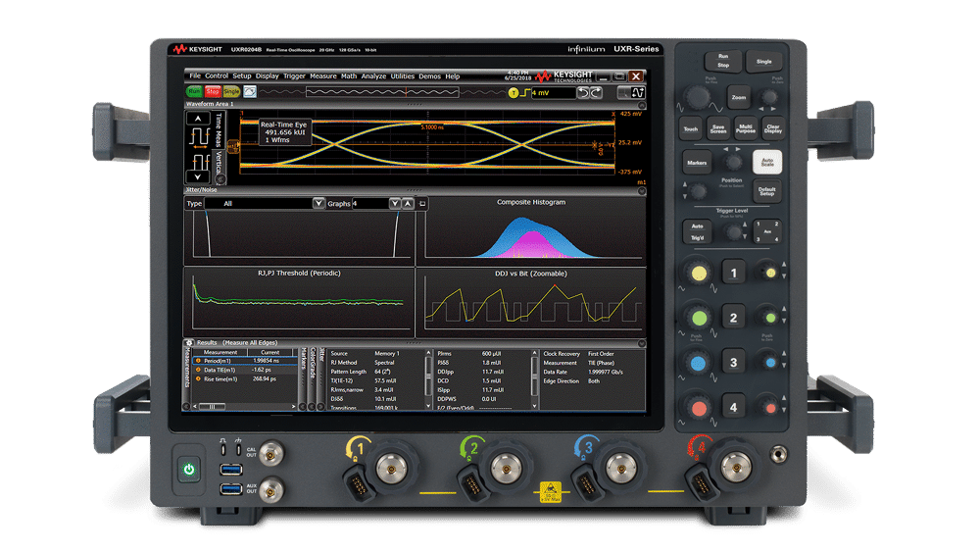
Task: Select the DDJ vs Bit (Zoomable) graph
Action: pyautogui.click(x=531, y=303)
